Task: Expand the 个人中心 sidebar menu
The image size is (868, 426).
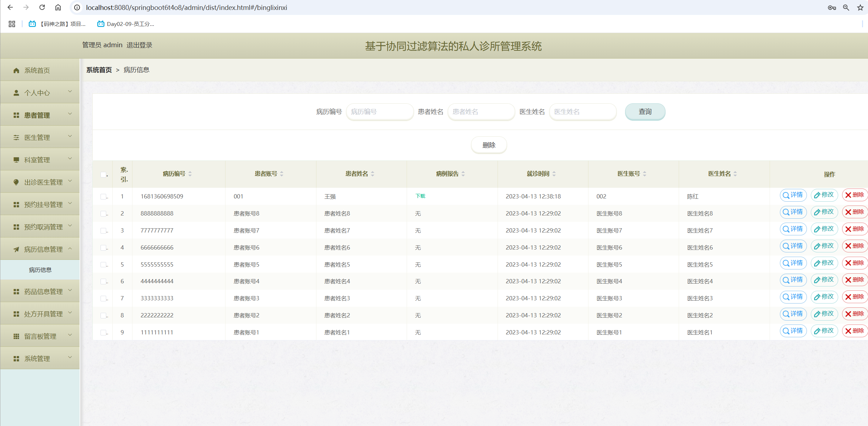Action: click(40, 93)
